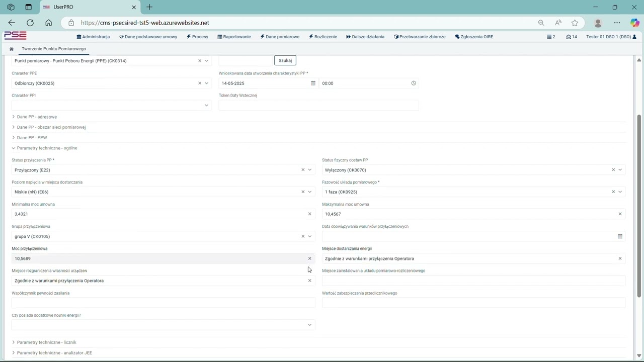Image resolution: width=644 pixels, height=362 pixels.
Task: Clear the Odbiorczy (CK0025) selection
Action: point(200,83)
